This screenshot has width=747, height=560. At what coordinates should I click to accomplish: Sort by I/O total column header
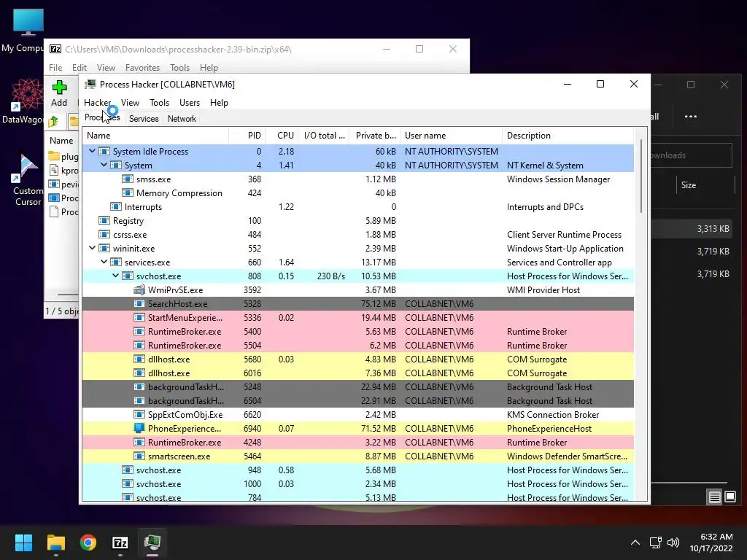pos(324,135)
